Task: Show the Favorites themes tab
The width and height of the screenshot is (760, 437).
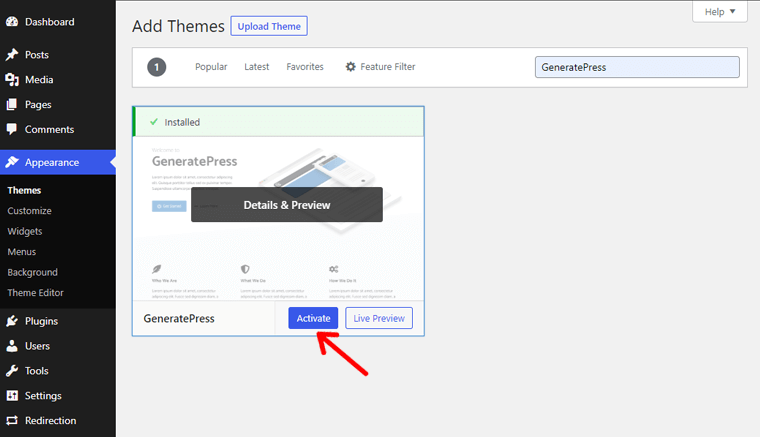Action: [x=305, y=67]
